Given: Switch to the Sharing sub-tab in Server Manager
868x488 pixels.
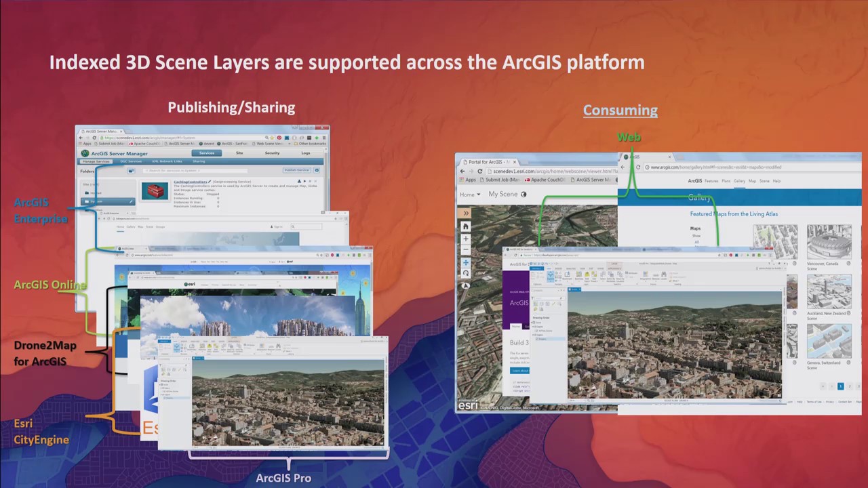Looking at the screenshot, I should [199, 161].
